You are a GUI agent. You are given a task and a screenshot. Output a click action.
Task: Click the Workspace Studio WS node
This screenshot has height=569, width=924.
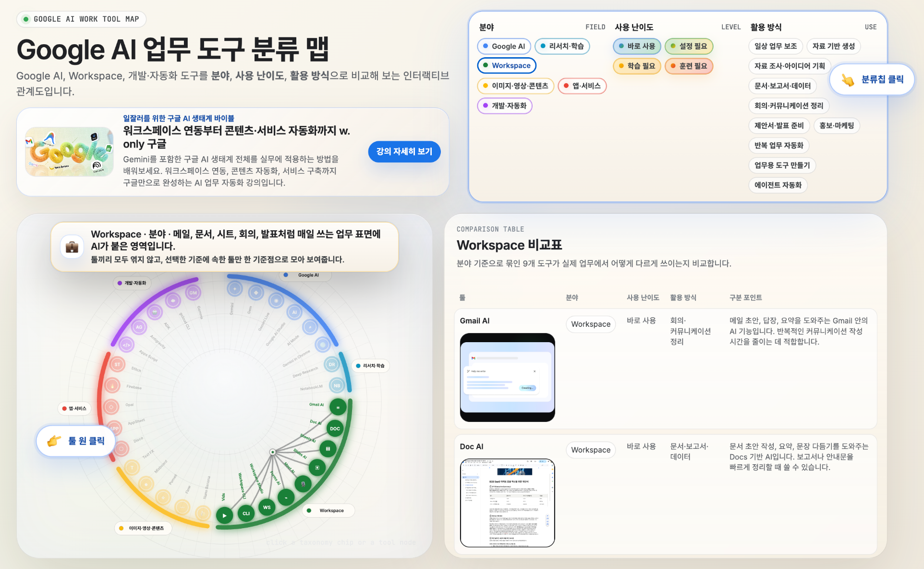point(267,507)
